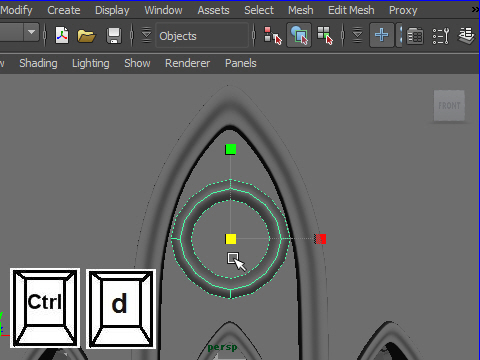Save the scene with floppy icon

[114, 36]
